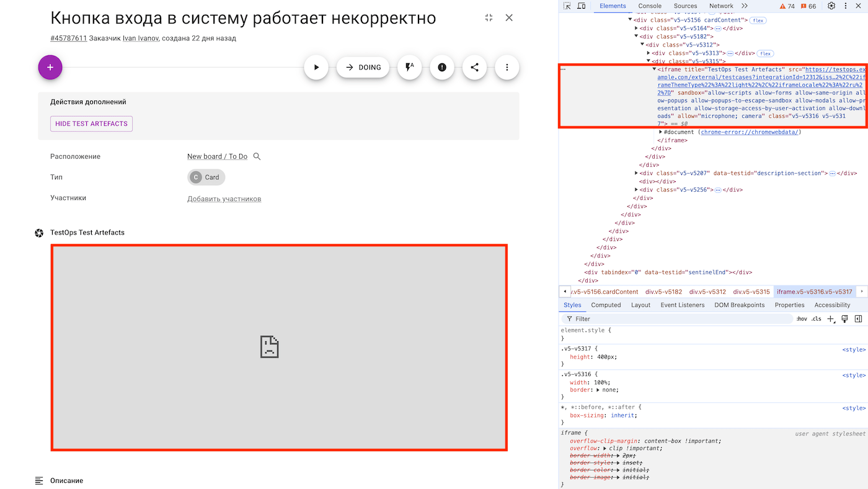This screenshot has height=489, width=868.
Task: Toggle device toolbar emulation in DevTools
Action: [582, 6]
